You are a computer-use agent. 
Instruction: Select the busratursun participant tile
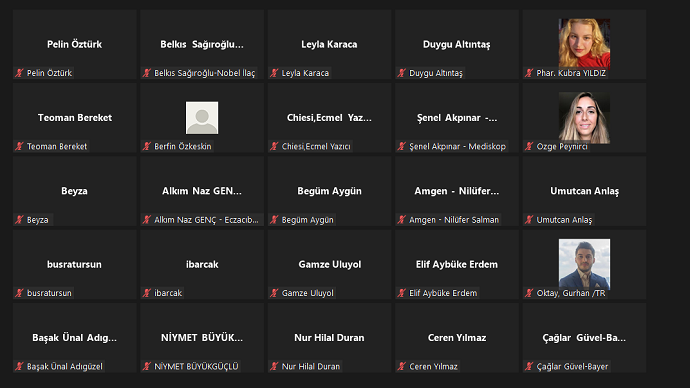[74, 264]
